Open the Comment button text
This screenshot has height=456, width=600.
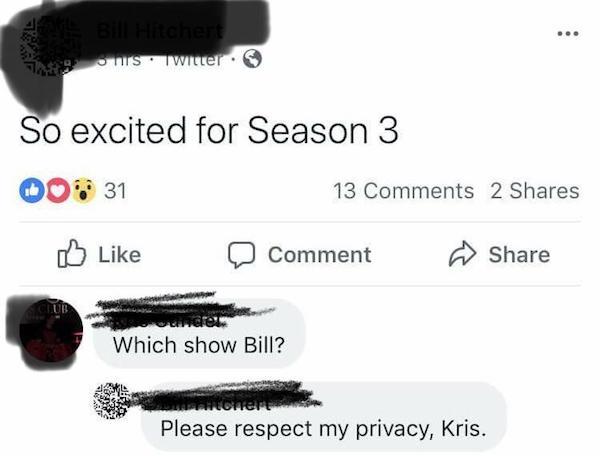[320, 255]
